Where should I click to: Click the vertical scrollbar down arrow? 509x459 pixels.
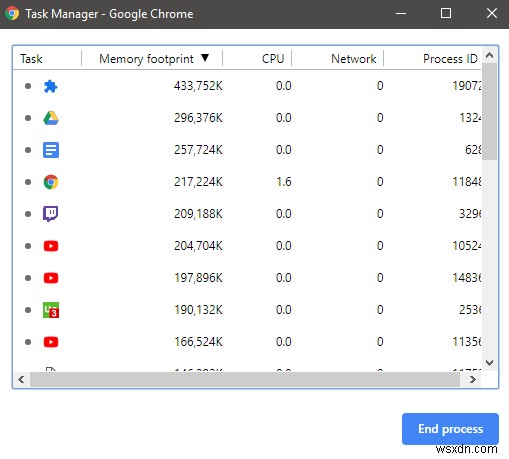coord(489,363)
